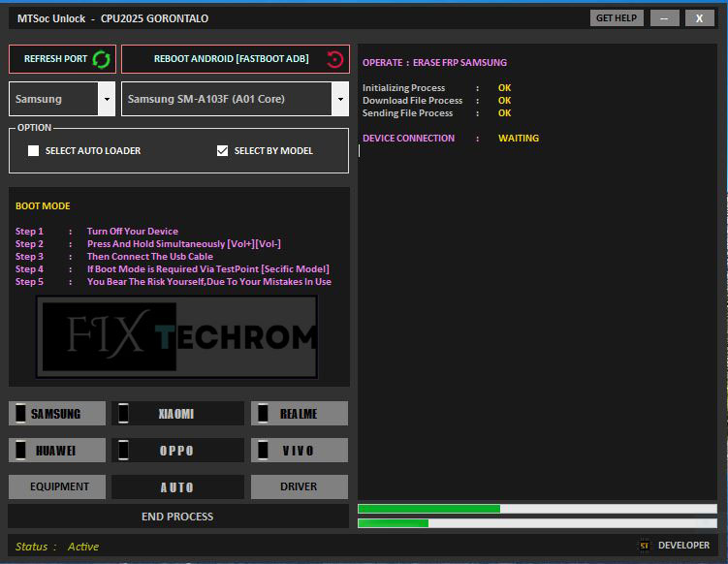The height and width of the screenshot is (564, 728).
Task: Click the END PROCESS button
Action: point(178,517)
